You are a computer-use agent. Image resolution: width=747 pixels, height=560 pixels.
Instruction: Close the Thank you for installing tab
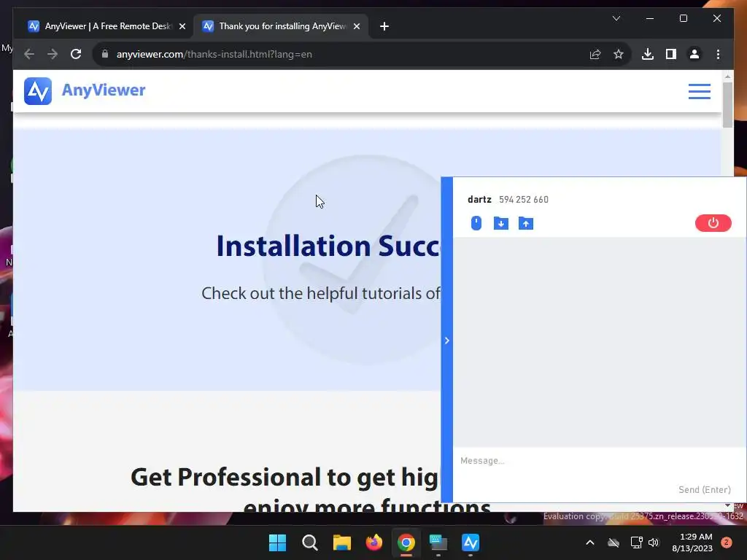(356, 26)
